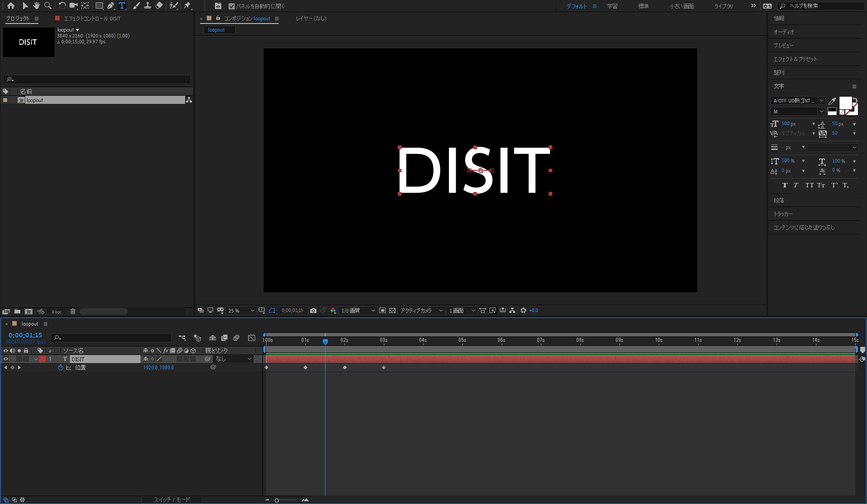
Task: Toggle the mask and shape path visibility
Action: [x=272, y=310]
